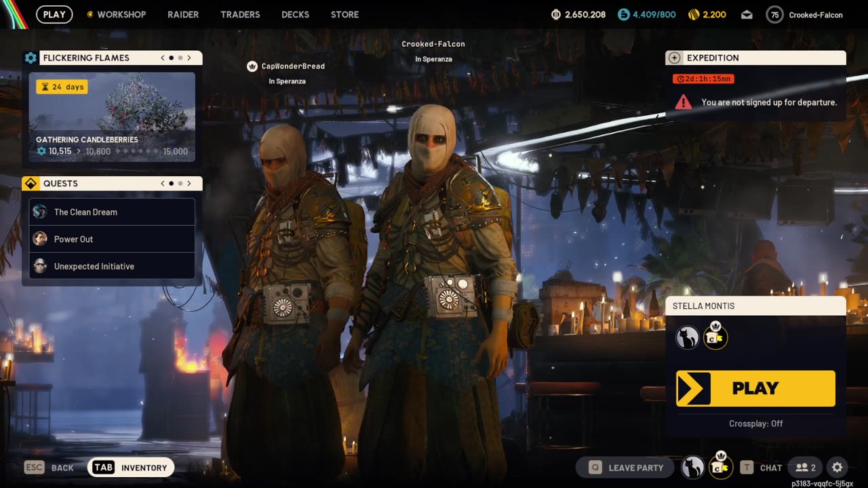Screen dimensions: 868x488
Task: Click the 24 days timer badge
Action: coord(62,87)
